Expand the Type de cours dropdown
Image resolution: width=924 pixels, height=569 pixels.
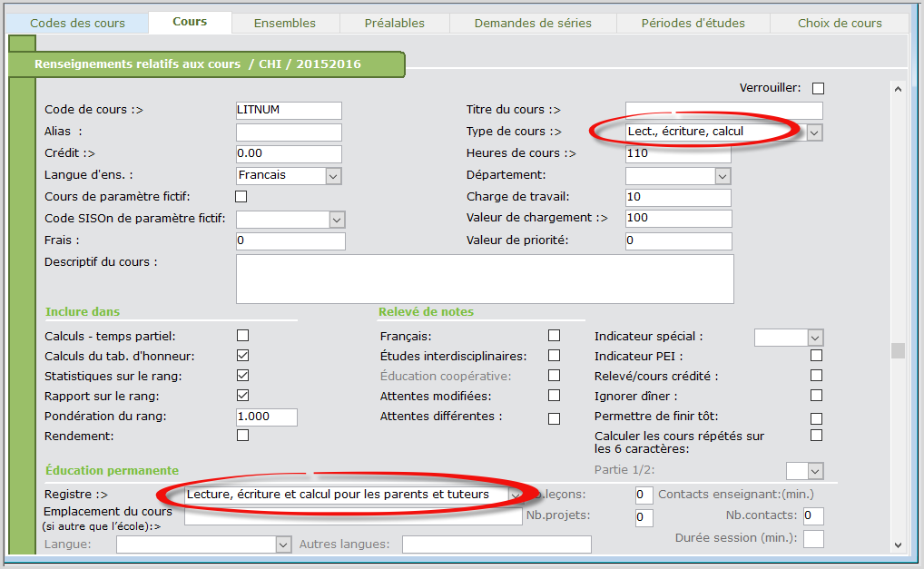coord(814,132)
